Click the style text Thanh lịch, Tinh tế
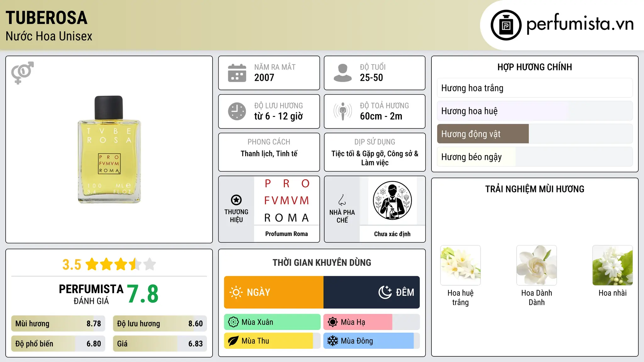Screen dimensions: 644x362 pyautogui.click(x=269, y=154)
